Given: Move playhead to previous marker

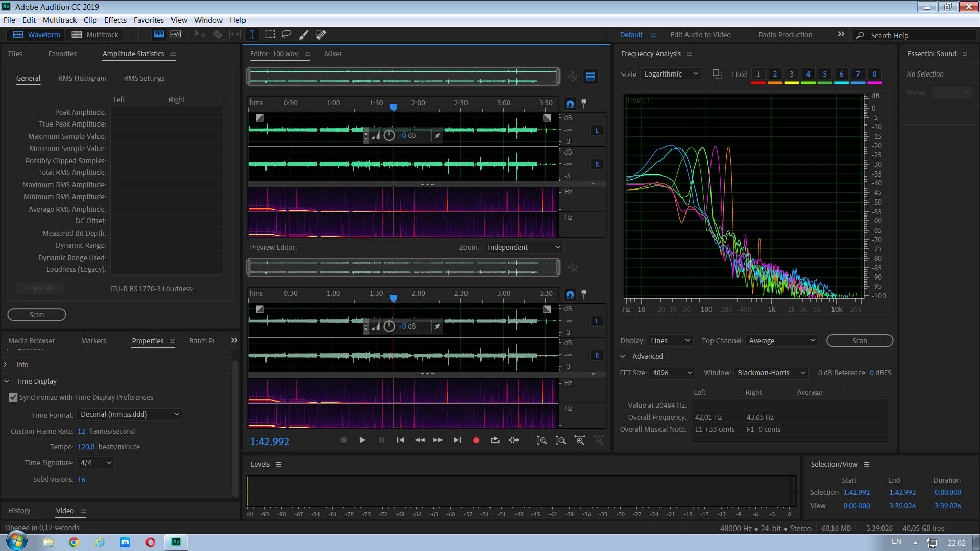Looking at the screenshot, I should pyautogui.click(x=400, y=440).
